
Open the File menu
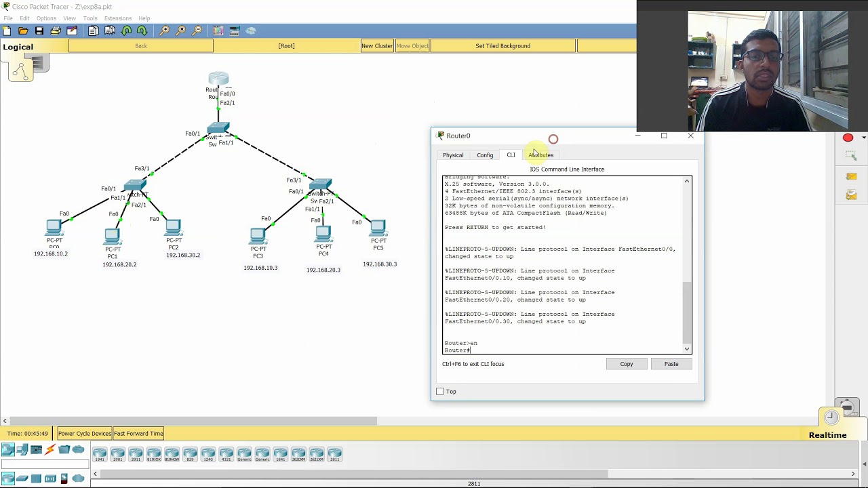point(8,18)
